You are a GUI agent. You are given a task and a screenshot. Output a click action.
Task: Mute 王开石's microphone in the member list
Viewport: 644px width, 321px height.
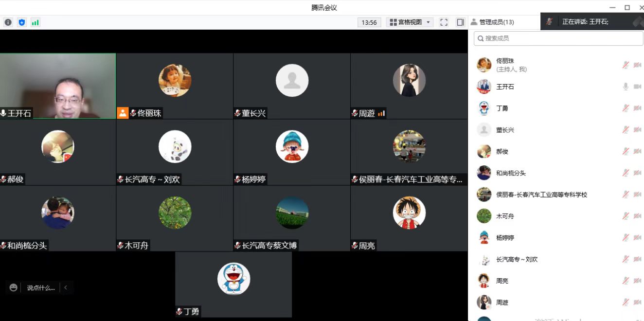[626, 87]
